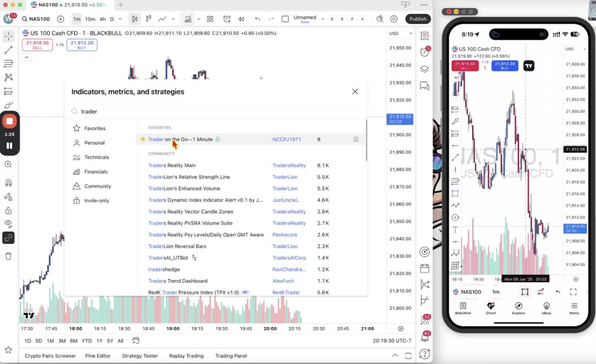Open the economic calendar icon

pyautogui.click(x=424, y=268)
